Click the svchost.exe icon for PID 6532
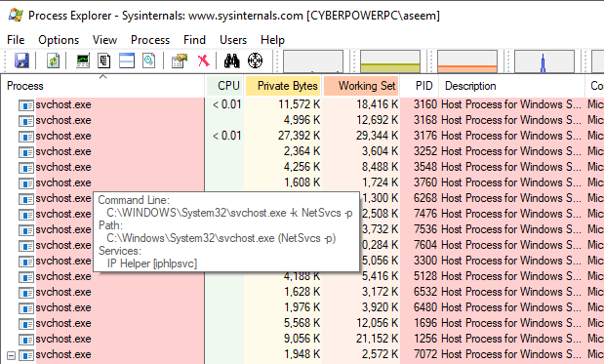The width and height of the screenshot is (604, 364). 26,292
